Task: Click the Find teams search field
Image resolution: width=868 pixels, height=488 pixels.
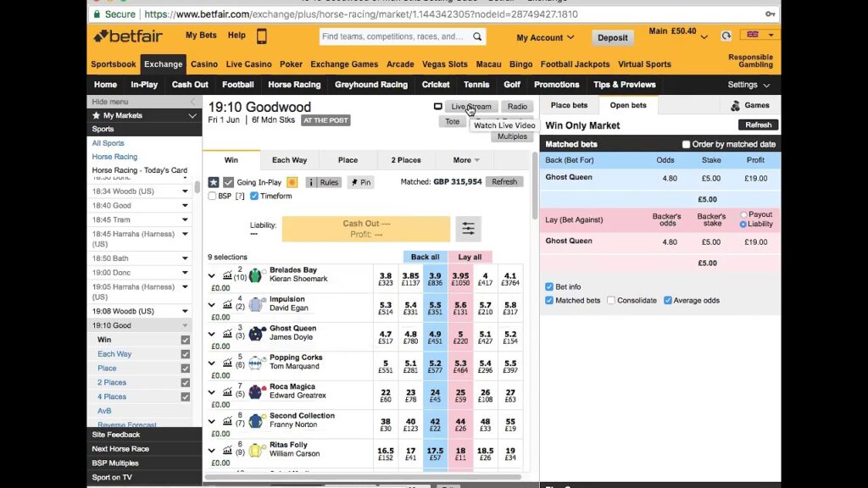Action: [395, 36]
